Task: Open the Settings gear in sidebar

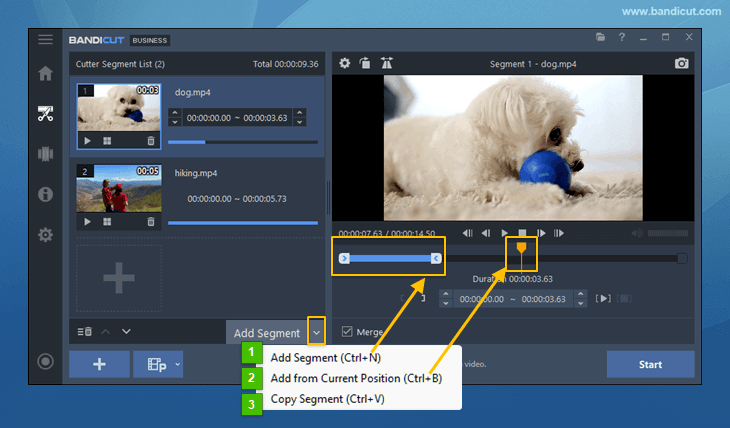Action: point(46,235)
